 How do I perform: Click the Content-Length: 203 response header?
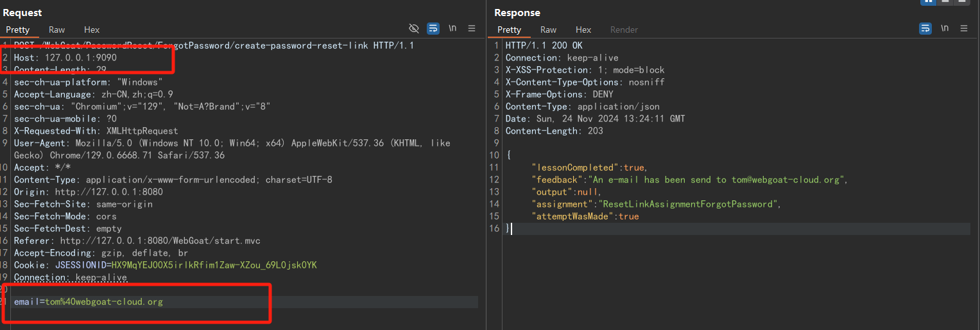click(x=554, y=131)
